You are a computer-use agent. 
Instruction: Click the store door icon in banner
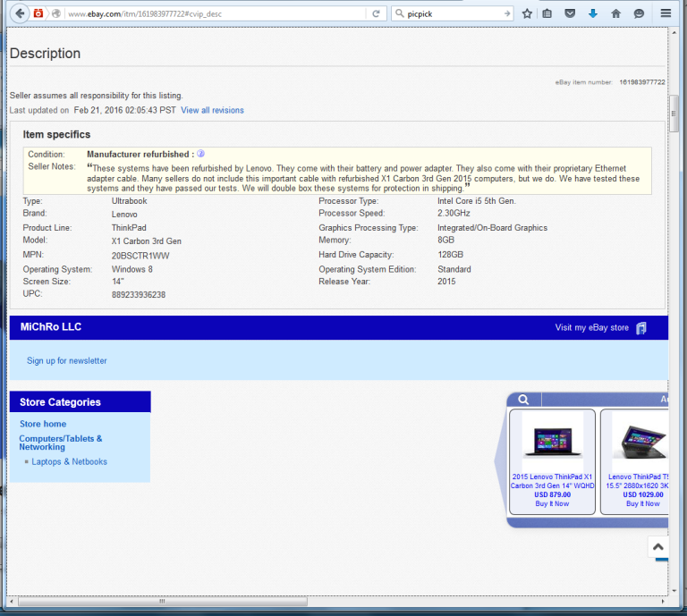[641, 328]
